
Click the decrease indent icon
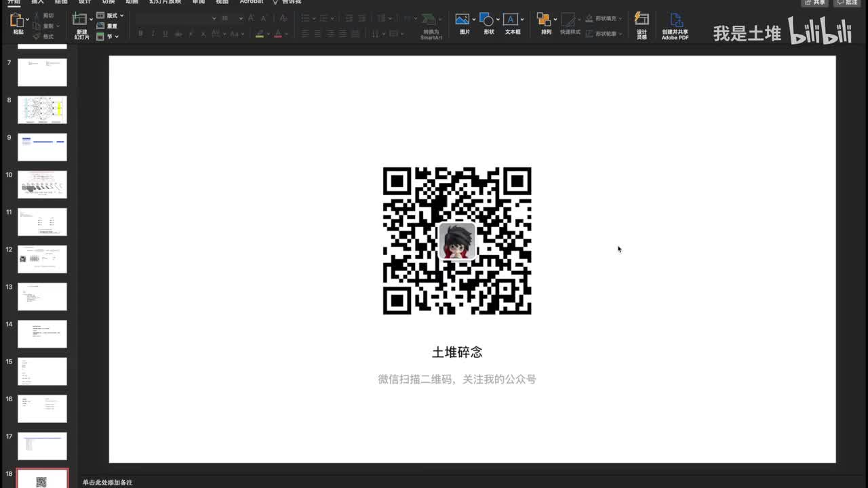tap(348, 18)
